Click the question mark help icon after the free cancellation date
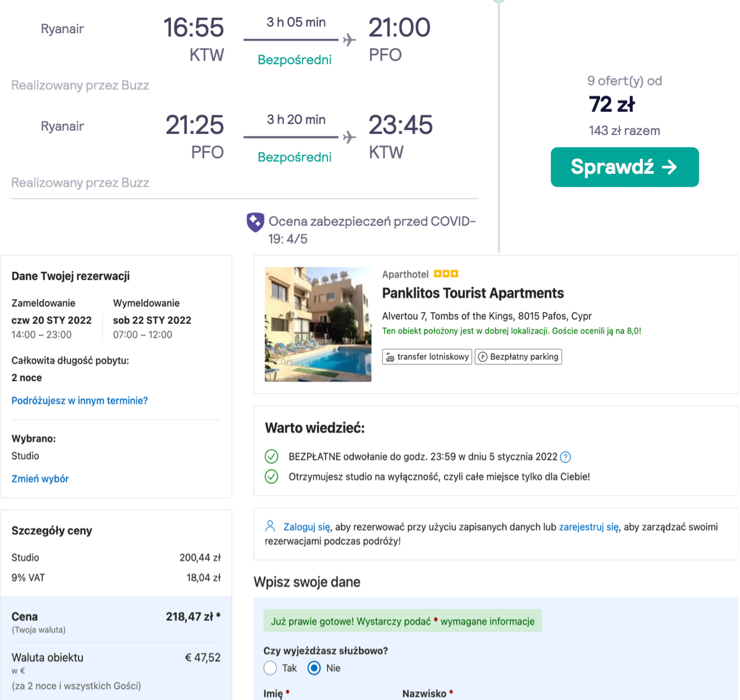The height and width of the screenshot is (700, 740). tap(565, 457)
